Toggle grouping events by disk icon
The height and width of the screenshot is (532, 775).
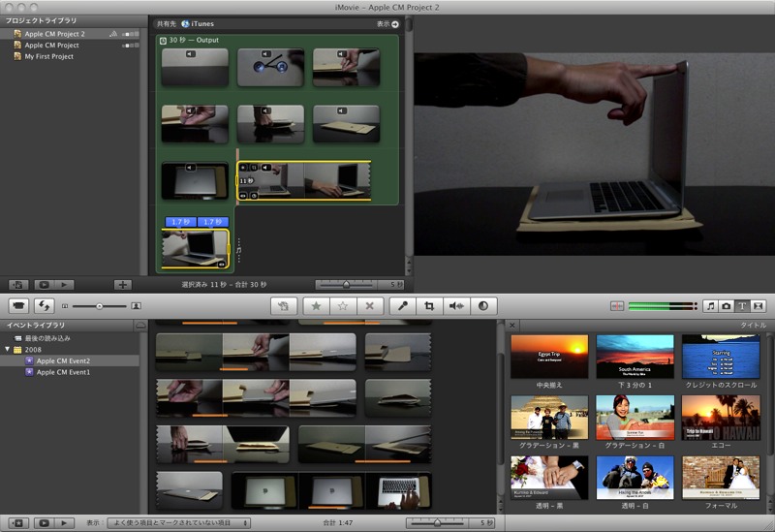click(140, 325)
